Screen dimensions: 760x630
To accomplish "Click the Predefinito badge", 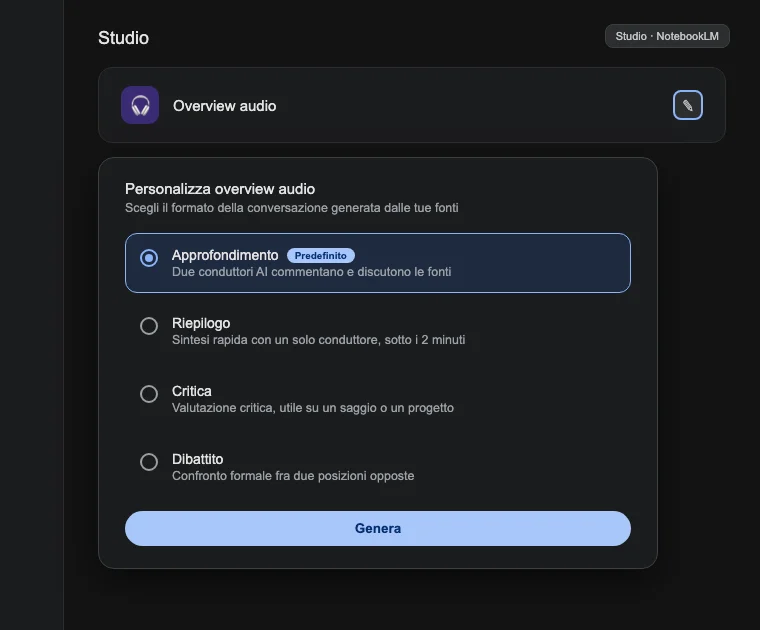I will coord(320,255).
